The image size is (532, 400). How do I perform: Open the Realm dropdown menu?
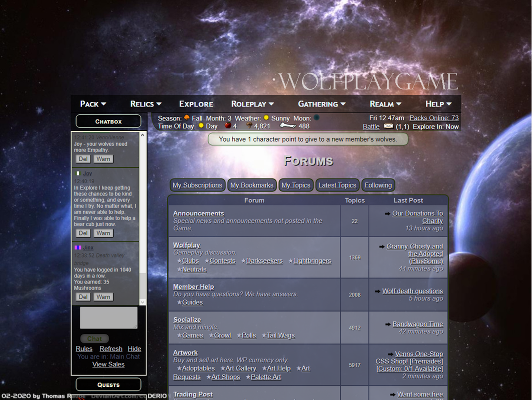[385, 104]
